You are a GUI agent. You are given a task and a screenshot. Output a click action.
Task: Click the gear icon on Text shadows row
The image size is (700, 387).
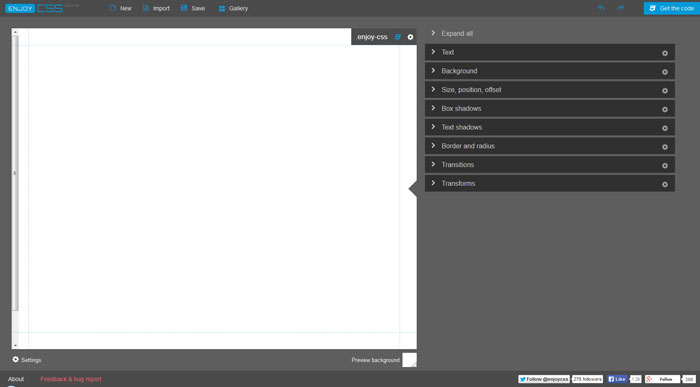pos(665,128)
